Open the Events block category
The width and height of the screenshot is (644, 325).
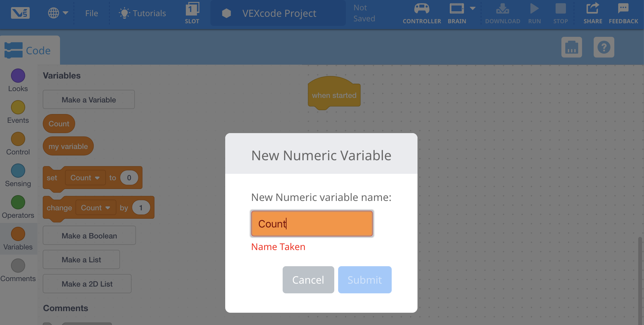click(18, 111)
